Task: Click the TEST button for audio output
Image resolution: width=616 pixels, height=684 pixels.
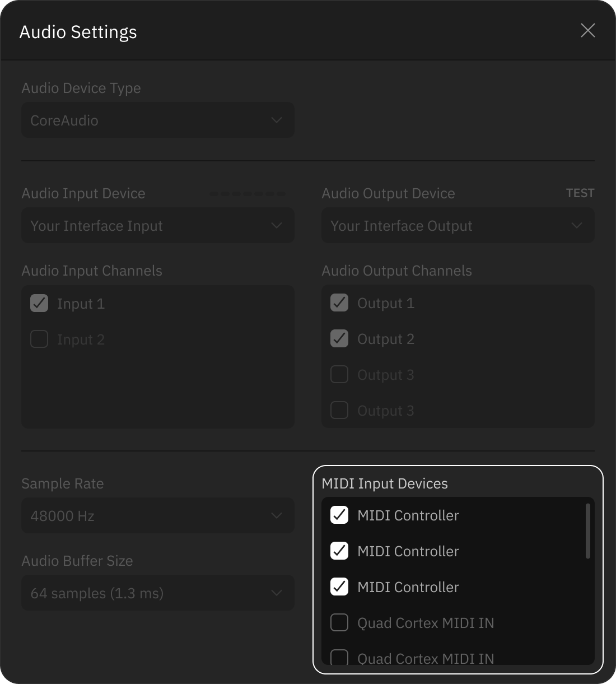Action: coord(580,193)
